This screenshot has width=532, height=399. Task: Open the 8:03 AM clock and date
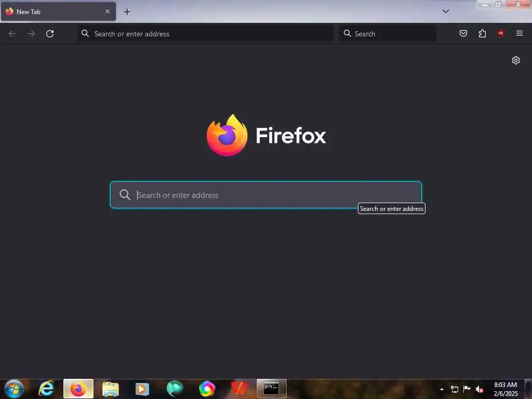click(506, 389)
